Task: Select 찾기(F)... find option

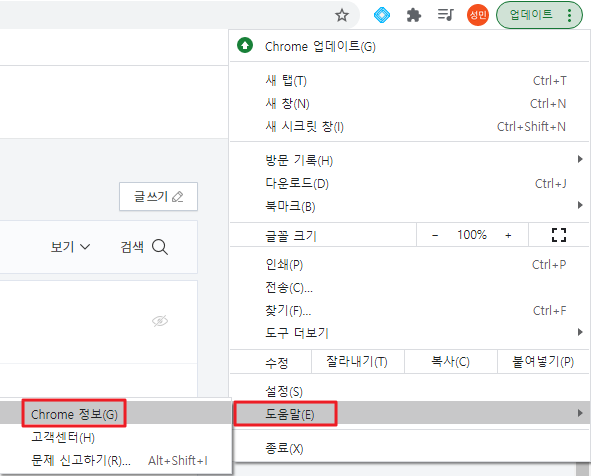Action: coord(409,311)
